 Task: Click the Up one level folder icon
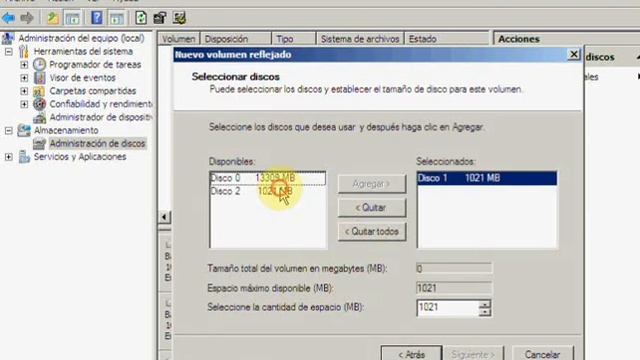53,18
